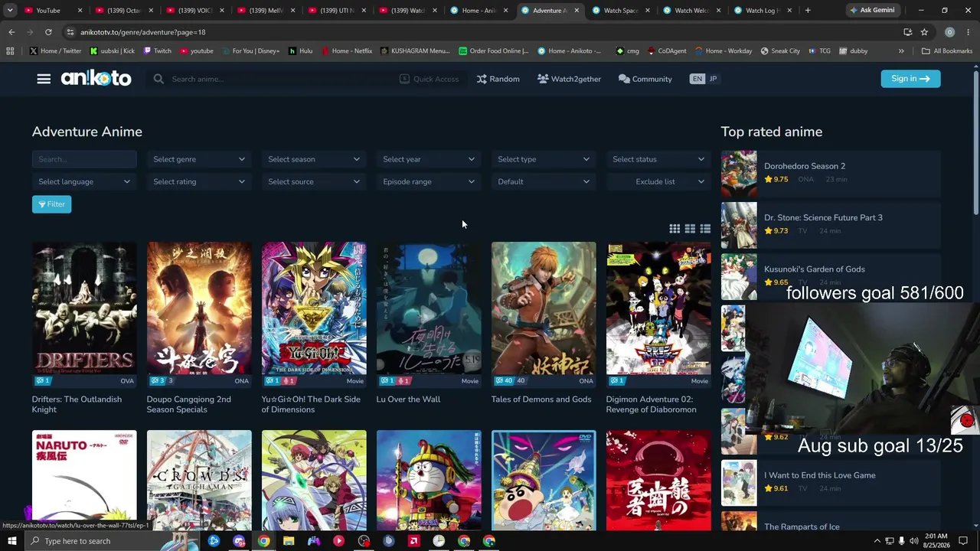The width and height of the screenshot is (980, 551).
Task: Expand the Select language dropdown
Action: point(84,181)
